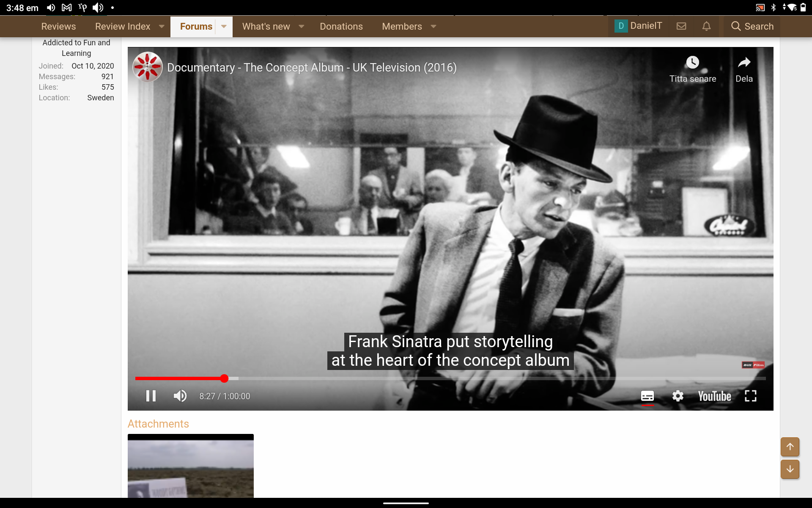Open alerts bell icon

(x=706, y=26)
